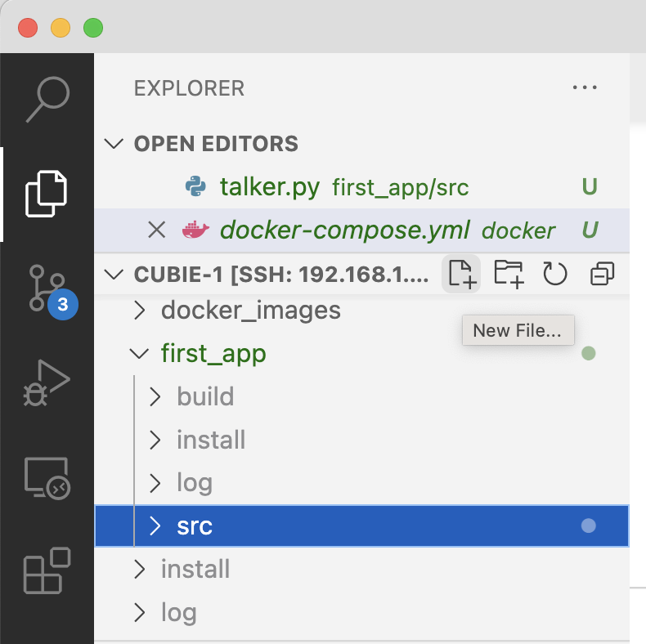Click the docker folder label

518,230
